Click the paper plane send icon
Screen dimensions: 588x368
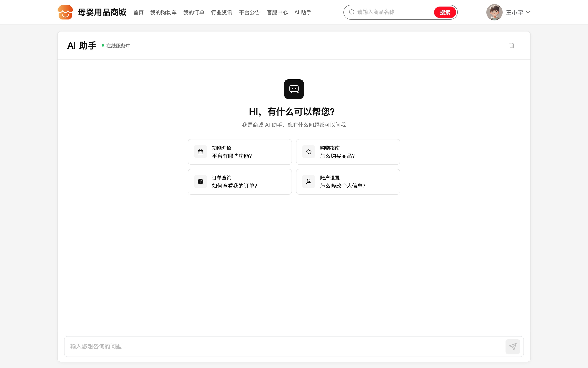coord(513,347)
